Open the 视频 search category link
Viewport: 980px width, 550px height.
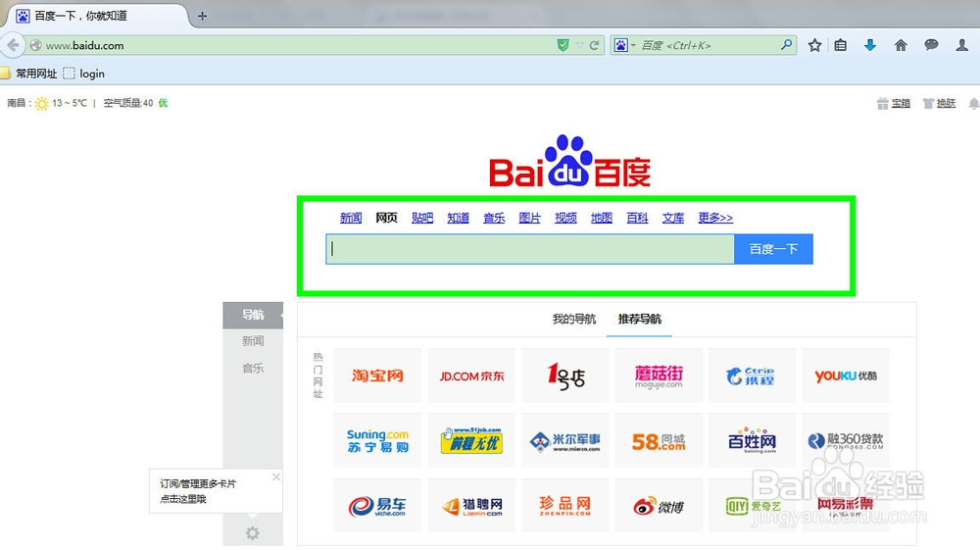coord(565,218)
